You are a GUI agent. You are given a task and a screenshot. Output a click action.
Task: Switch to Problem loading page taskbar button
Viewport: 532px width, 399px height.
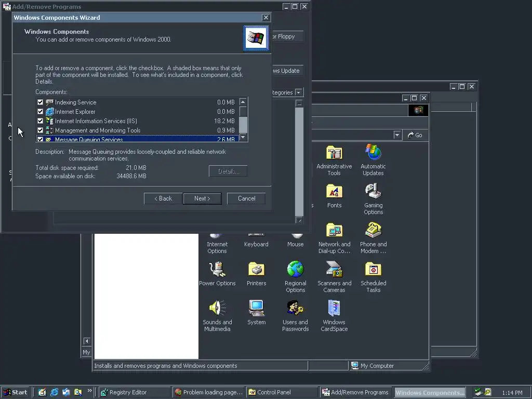pos(209,393)
